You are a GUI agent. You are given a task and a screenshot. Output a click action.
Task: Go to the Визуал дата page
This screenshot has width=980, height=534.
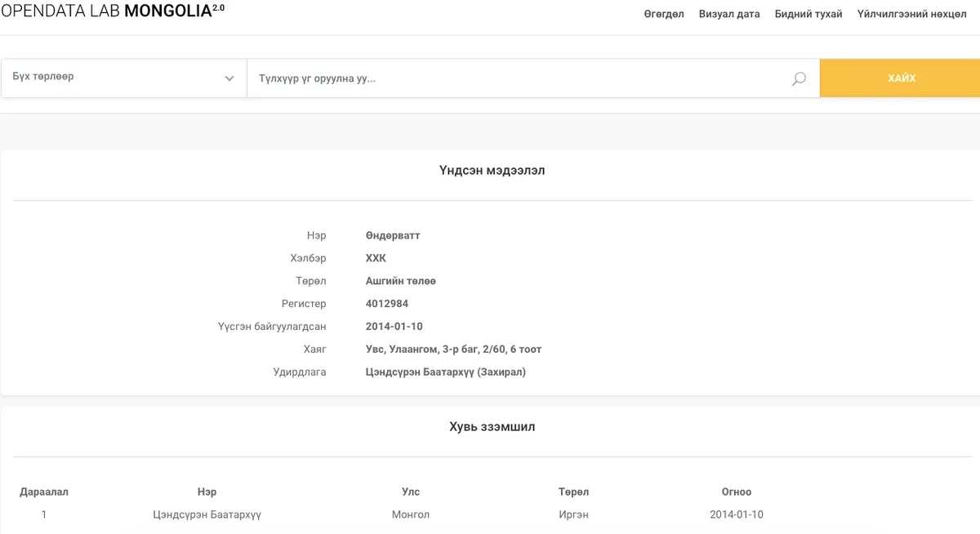[729, 14]
